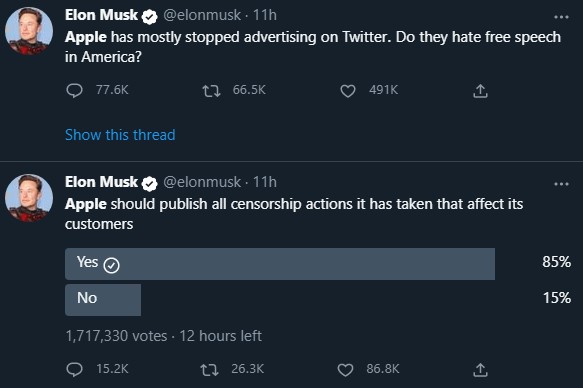The width and height of the screenshot is (583, 388).
Task: Click the Yes checkmark icon
Action: 112,265
